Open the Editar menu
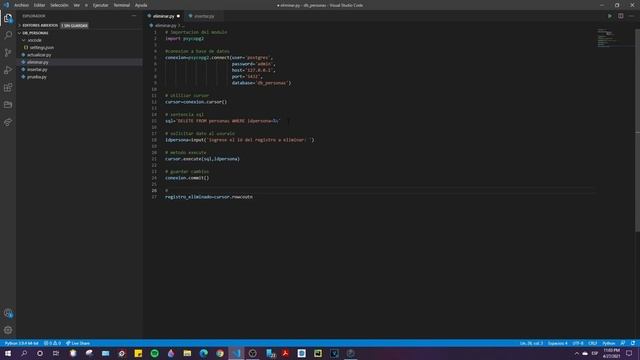This screenshot has height=360, width=640. point(40,5)
